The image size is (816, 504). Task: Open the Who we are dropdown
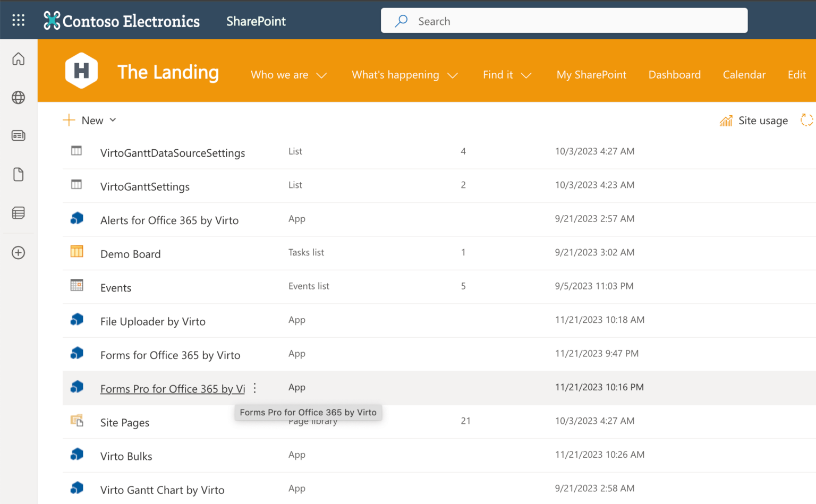click(x=288, y=75)
